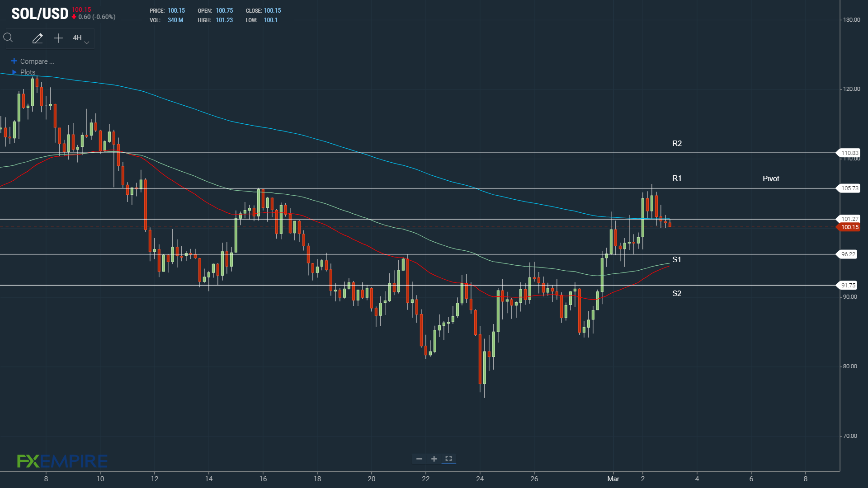
Task: Click the 24 date axis label
Action: coord(480,479)
